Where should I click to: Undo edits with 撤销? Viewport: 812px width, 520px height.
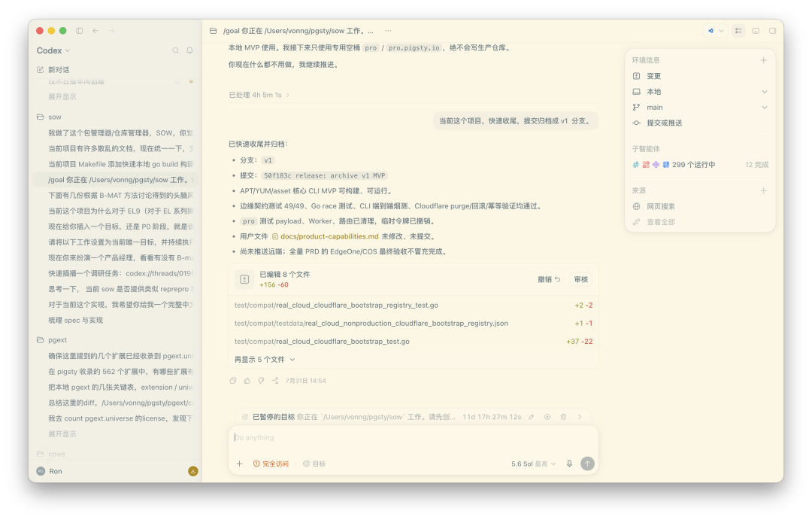point(549,279)
